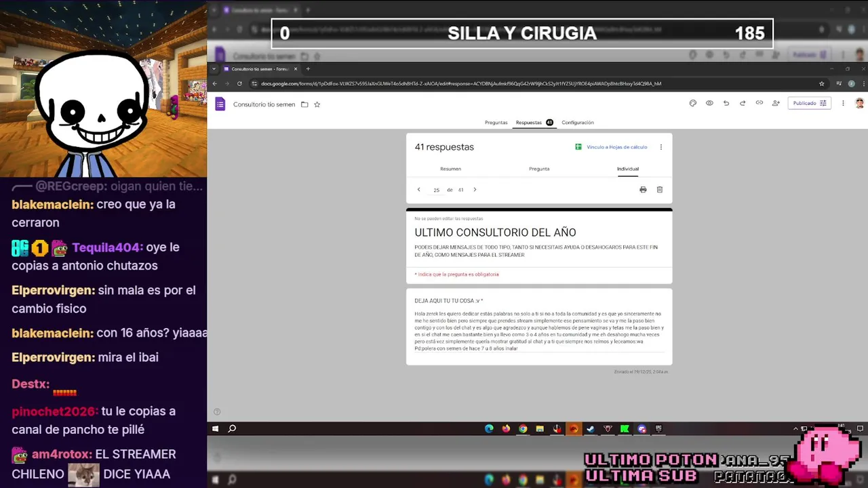This screenshot has width=868, height=488.
Task: Open the form three-dot more menu
Action: point(843,103)
